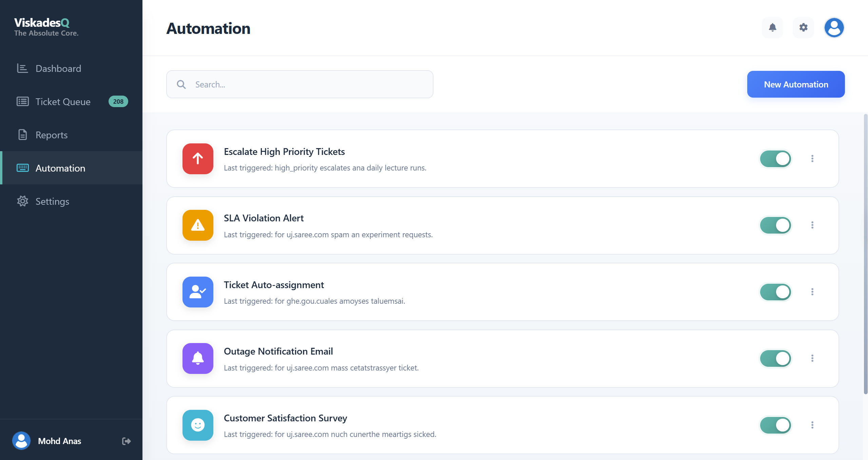Click the settings gear in the top bar
The image size is (868, 460).
pos(803,27)
